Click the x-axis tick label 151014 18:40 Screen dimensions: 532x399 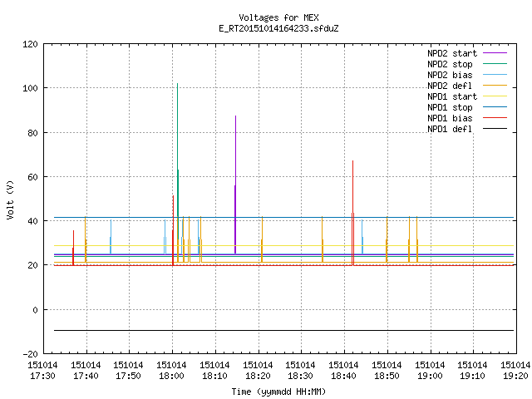pos(343,371)
